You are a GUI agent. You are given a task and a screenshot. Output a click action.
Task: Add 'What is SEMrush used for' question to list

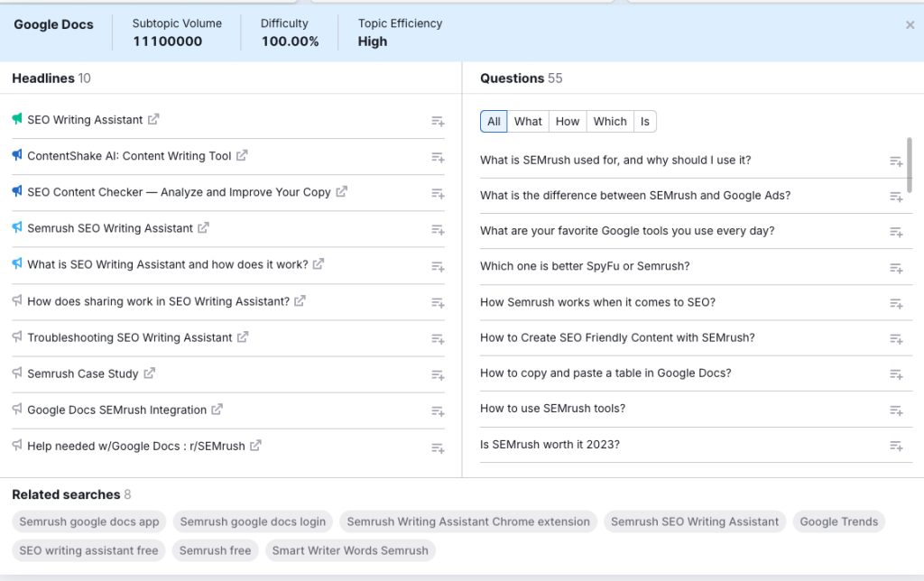click(x=896, y=161)
